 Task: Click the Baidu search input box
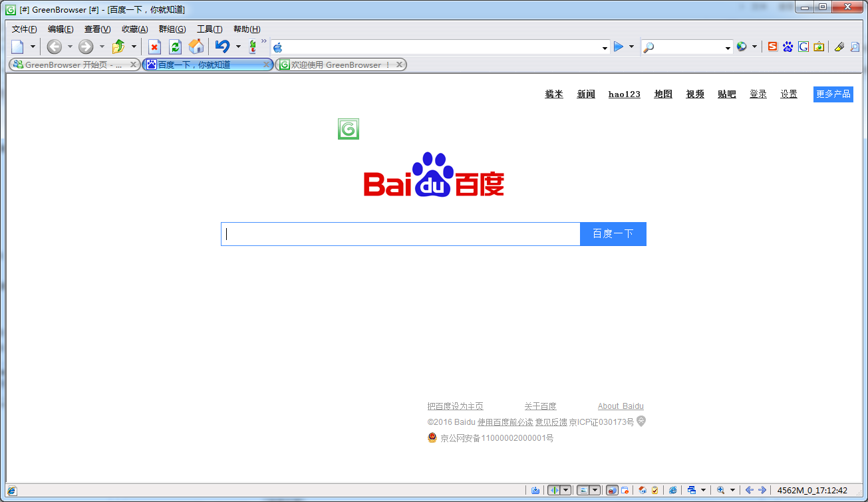tap(400, 234)
